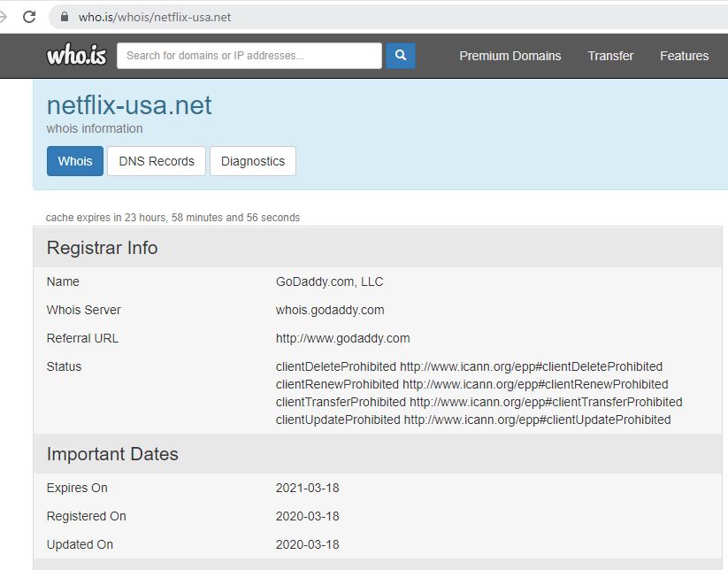The height and width of the screenshot is (570, 728).
Task: Click the 'Name' label in Registrar Info
Action: pyautogui.click(x=63, y=281)
